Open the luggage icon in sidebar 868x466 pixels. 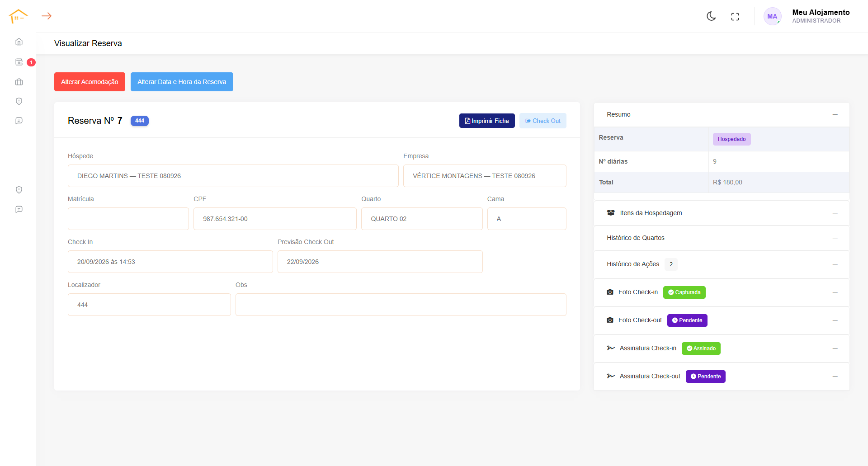pyautogui.click(x=19, y=82)
